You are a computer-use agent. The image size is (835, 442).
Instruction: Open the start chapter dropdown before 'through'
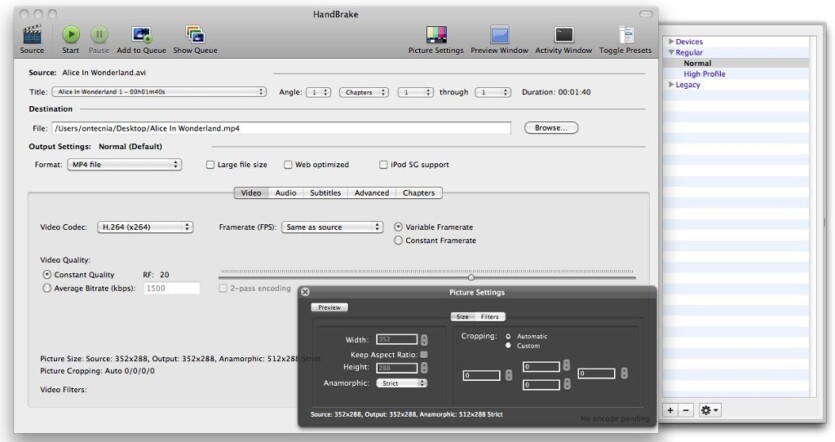coord(415,92)
